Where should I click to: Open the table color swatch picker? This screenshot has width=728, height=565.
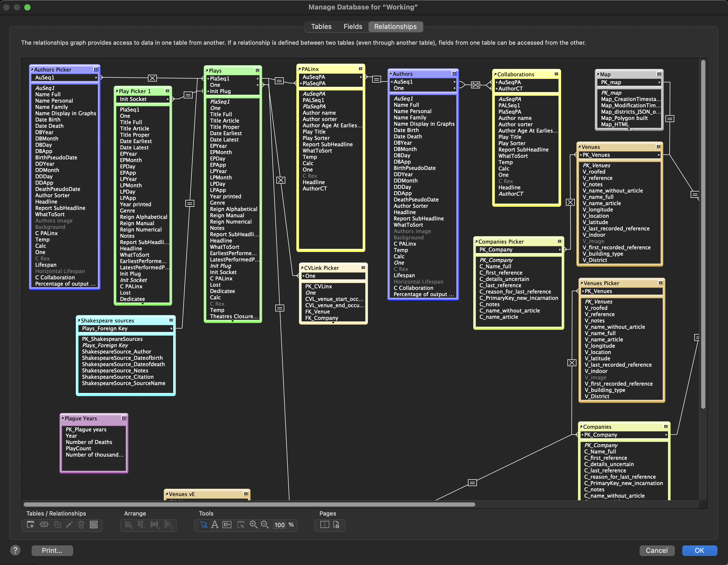(94, 525)
